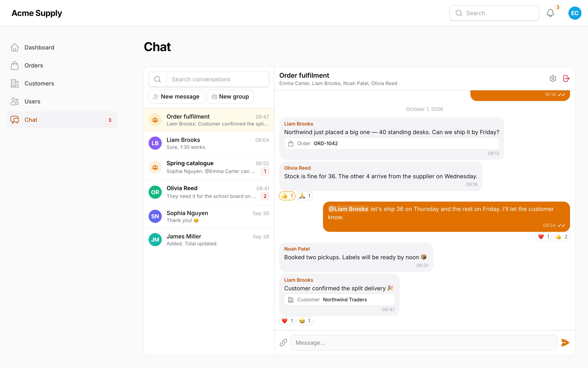Open group settings gear icon
This screenshot has width=588, height=368.
coord(552,79)
